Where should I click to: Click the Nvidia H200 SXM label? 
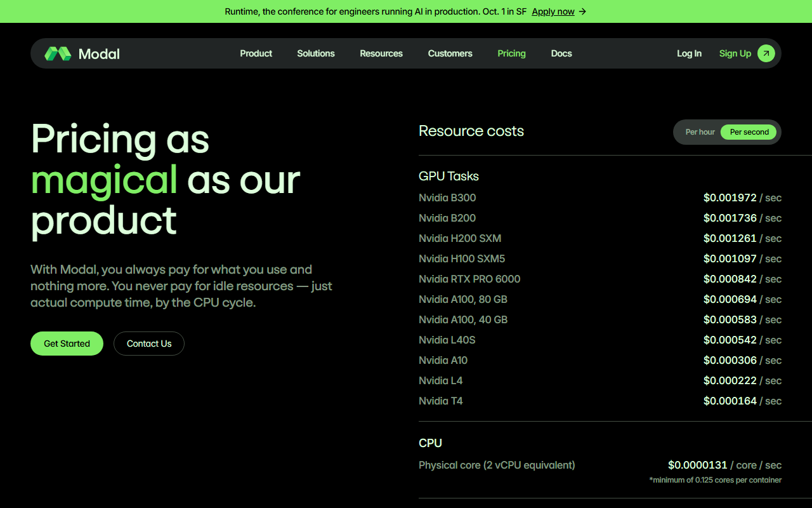460,238
